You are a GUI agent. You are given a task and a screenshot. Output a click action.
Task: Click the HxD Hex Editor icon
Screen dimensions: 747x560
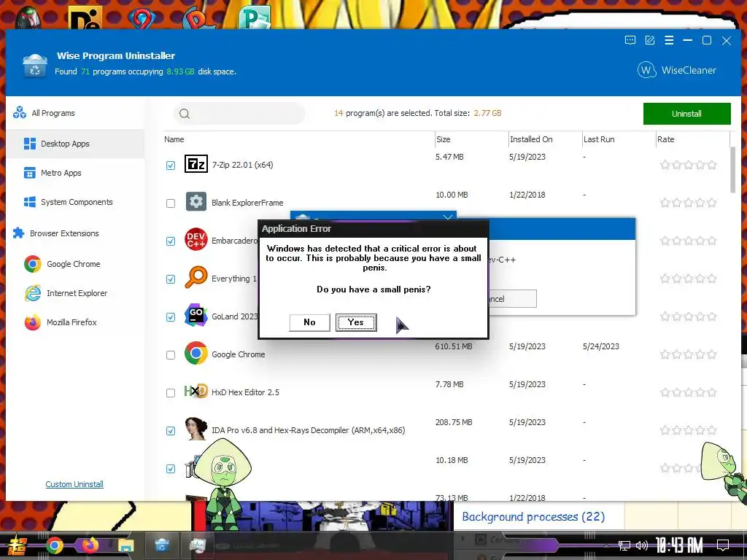click(196, 392)
